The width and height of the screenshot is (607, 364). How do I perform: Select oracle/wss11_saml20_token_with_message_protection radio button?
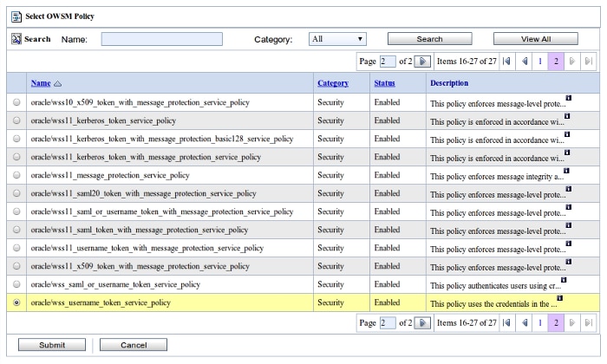(x=16, y=193)
